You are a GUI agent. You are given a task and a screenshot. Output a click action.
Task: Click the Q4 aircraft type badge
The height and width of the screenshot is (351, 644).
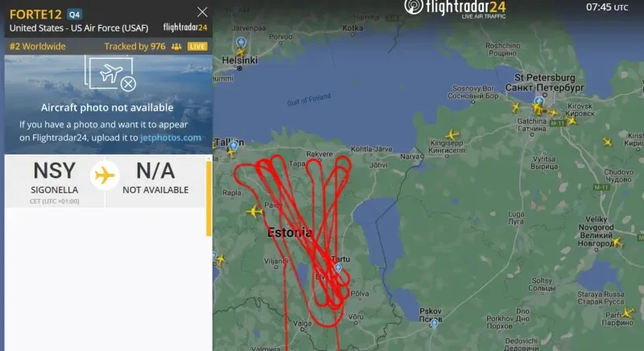(74, 14)
